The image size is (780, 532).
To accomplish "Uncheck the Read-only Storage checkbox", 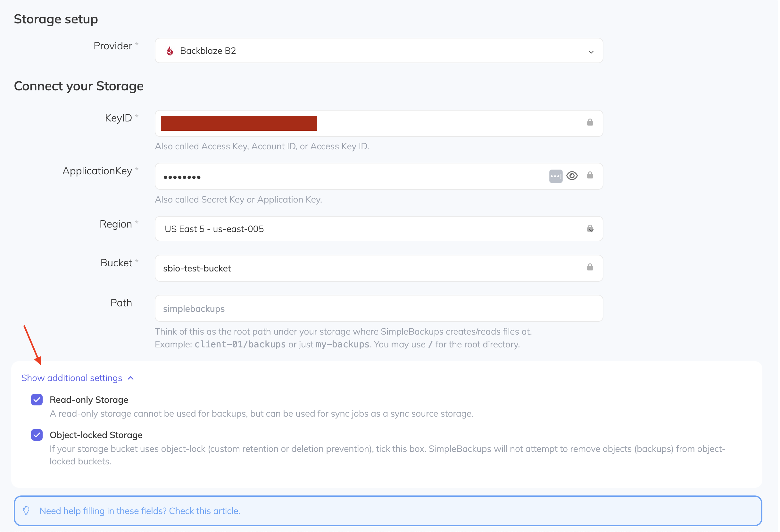I will click(37, 399).
